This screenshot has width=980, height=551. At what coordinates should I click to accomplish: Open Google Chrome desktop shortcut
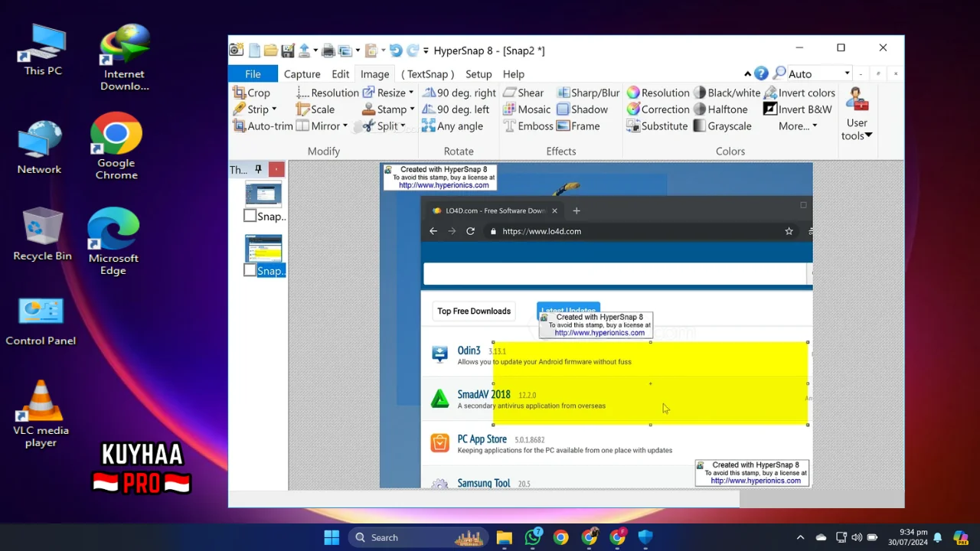click(116, 146)
